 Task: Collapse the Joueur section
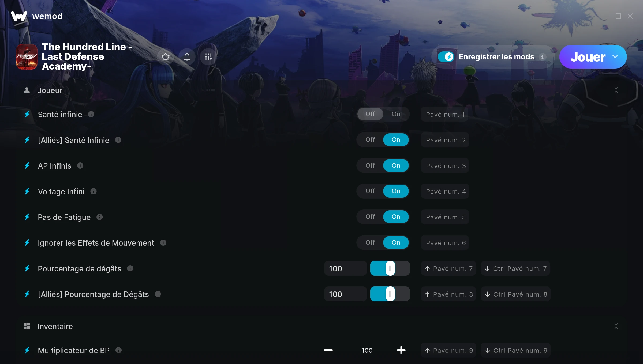616,90
